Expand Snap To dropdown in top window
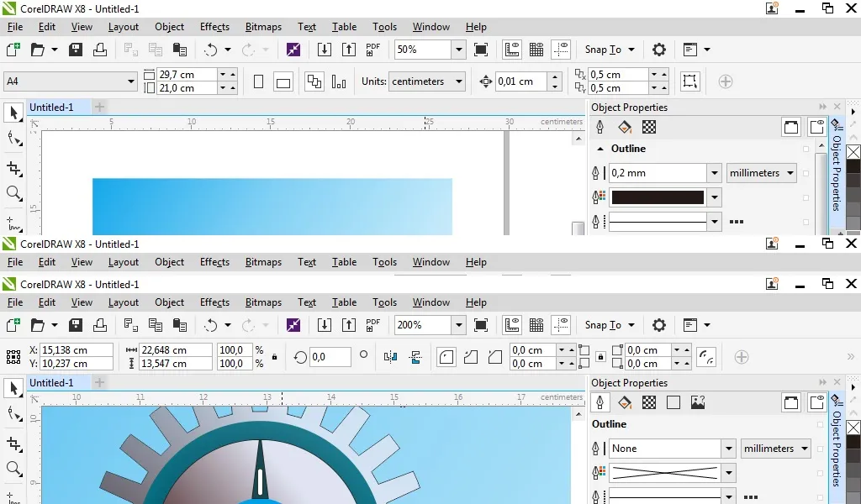Viewport: 861px width, 504px height. point(631,50)
